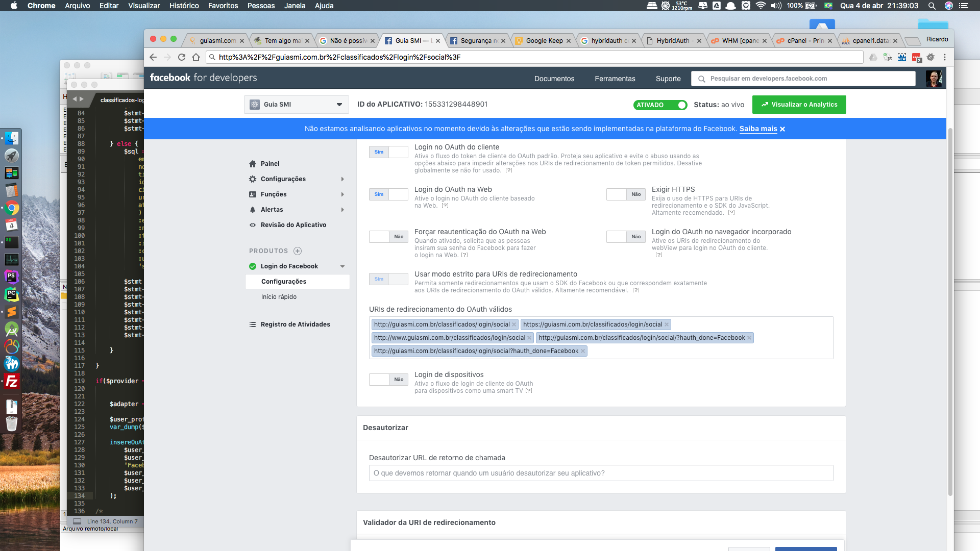This screenshot has width=980, height=551.
Task: Click the Registro de Atividades list icon
Action: click(253, 324)
